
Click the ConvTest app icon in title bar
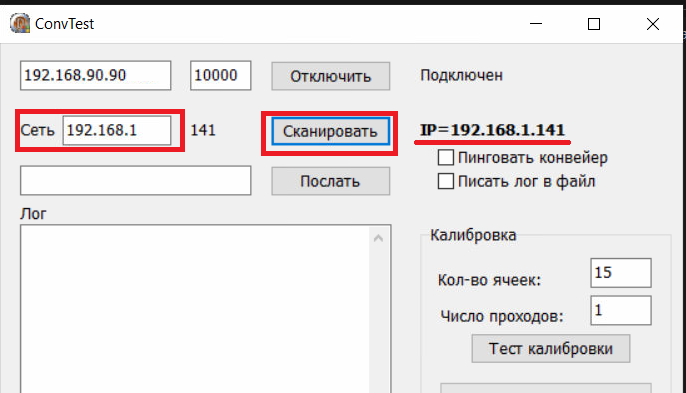20,24
